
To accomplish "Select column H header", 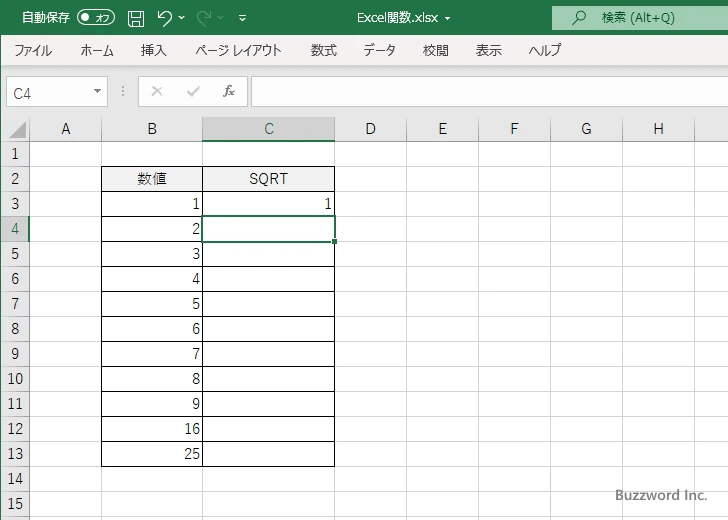I will tap(658, 129).
